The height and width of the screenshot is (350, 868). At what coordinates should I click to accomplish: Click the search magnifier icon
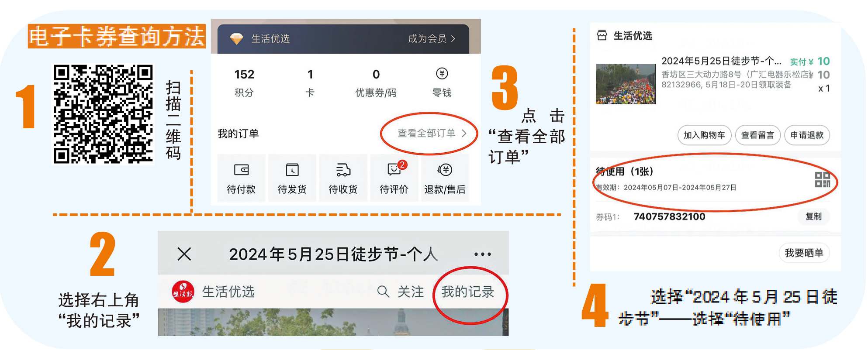pos(383,291)
